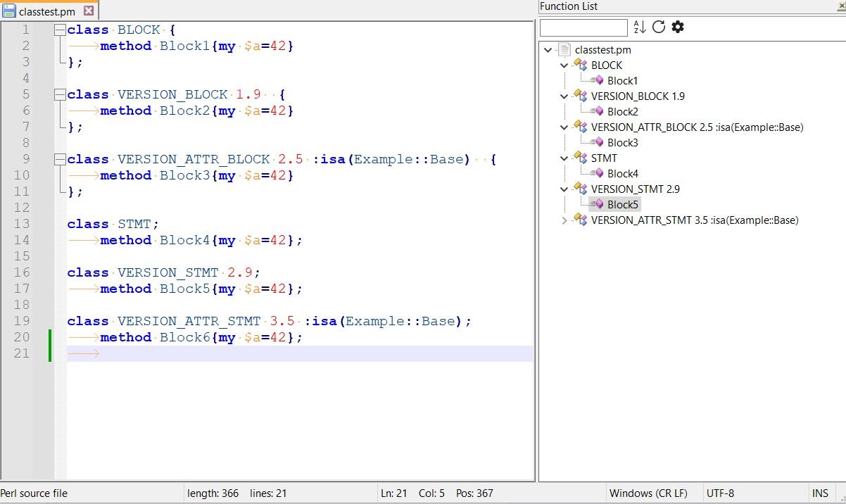Click the Function List search field
Screen dimensions: 846x504
[x=583, y=28]
